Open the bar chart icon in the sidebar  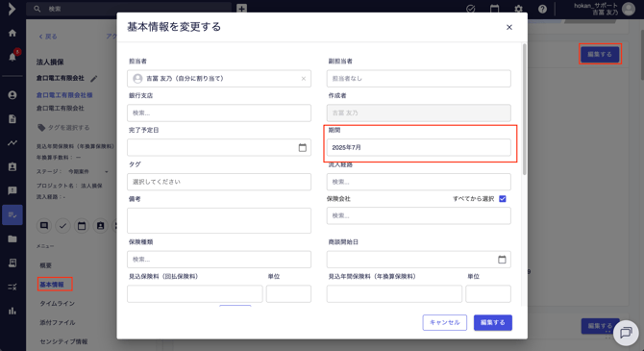(12, 311)
